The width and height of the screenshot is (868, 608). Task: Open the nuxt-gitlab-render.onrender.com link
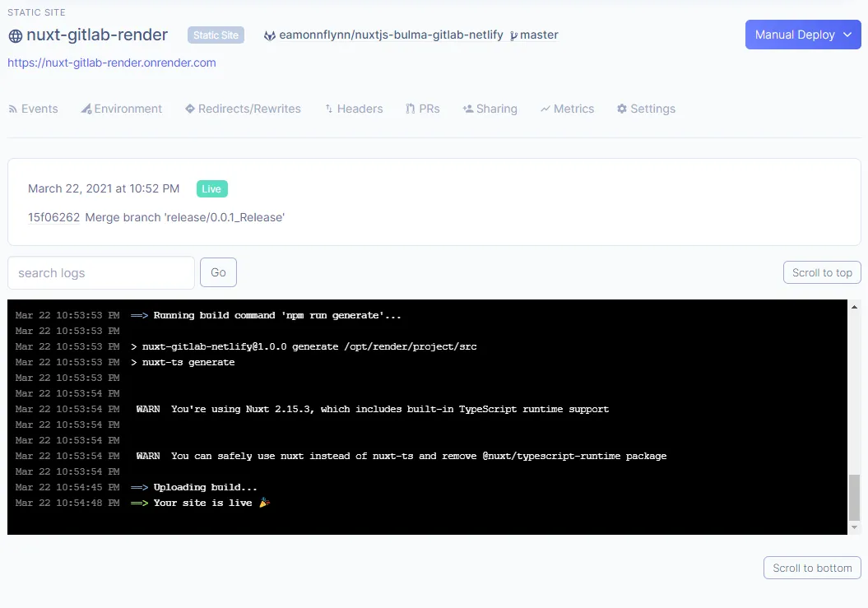112,63
